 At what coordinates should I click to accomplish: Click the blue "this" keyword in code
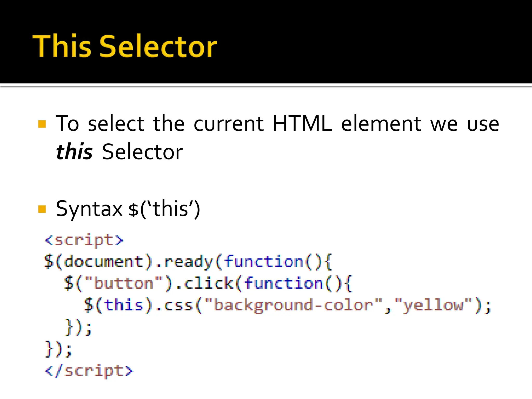click(124, 305)
